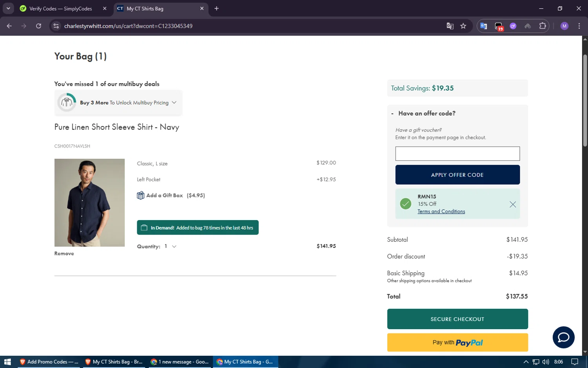Open the Quantity dropdown
The height and width of the screenshot is (368, 588).
(171, 246)
